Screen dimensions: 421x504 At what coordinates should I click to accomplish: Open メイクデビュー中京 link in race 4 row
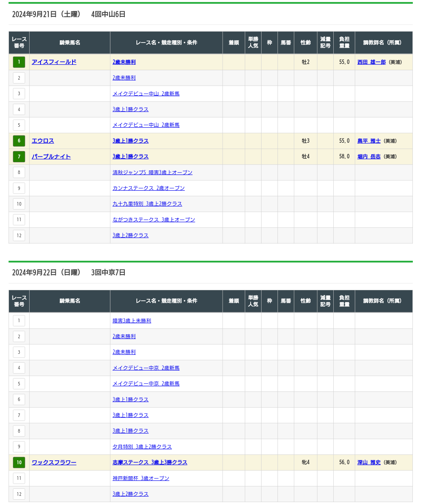coord(146,368)
